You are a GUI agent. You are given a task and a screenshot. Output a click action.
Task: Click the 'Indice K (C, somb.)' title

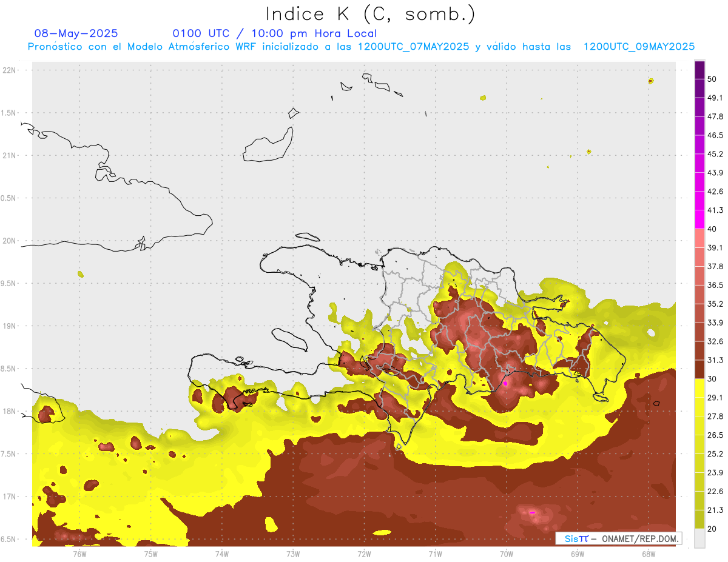(x=370, y=14)
